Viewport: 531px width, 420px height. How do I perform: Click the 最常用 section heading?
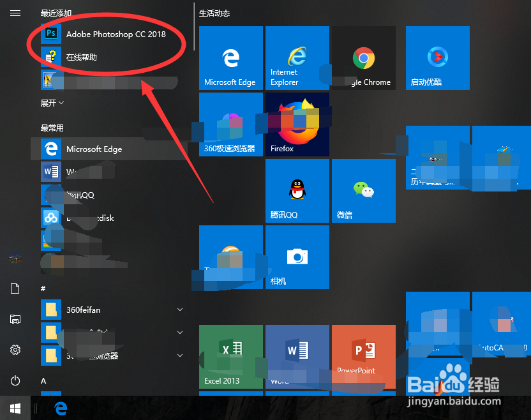point(52,128)
